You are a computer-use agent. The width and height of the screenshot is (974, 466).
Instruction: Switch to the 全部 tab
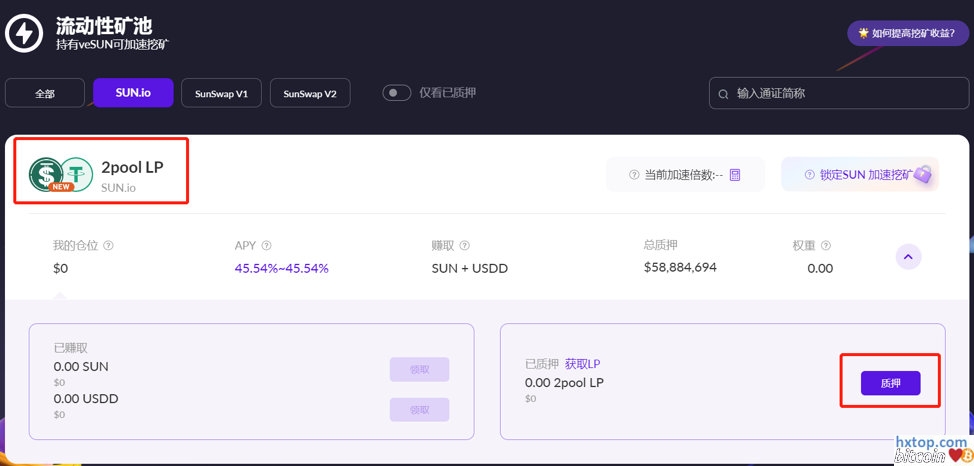pos(45,94)
